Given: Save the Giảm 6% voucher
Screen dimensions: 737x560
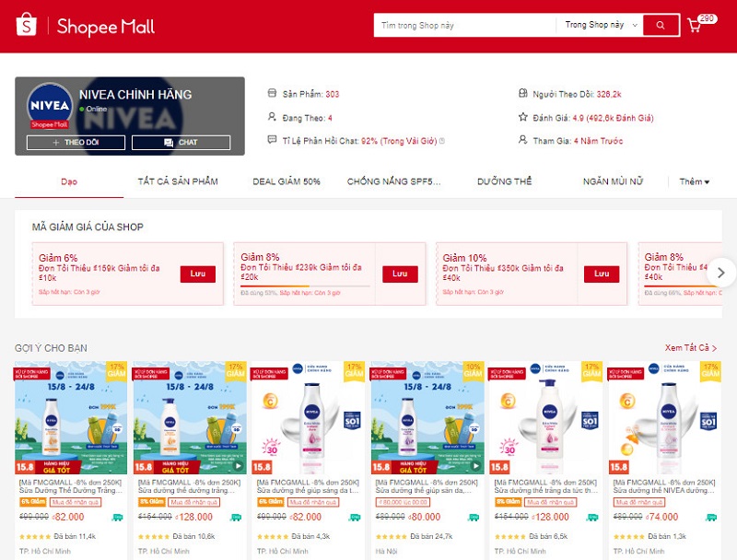Looking at the screenshot, I should 197,274.
